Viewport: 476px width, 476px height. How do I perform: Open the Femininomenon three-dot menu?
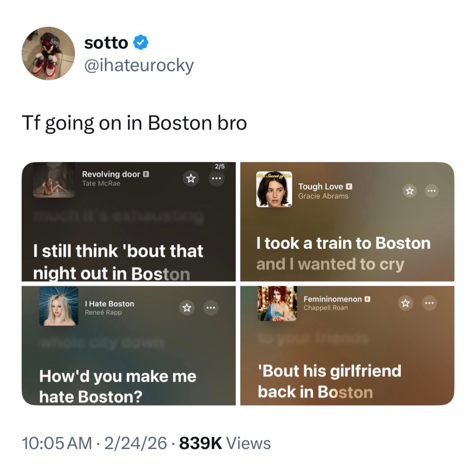[x=429, y=303]
